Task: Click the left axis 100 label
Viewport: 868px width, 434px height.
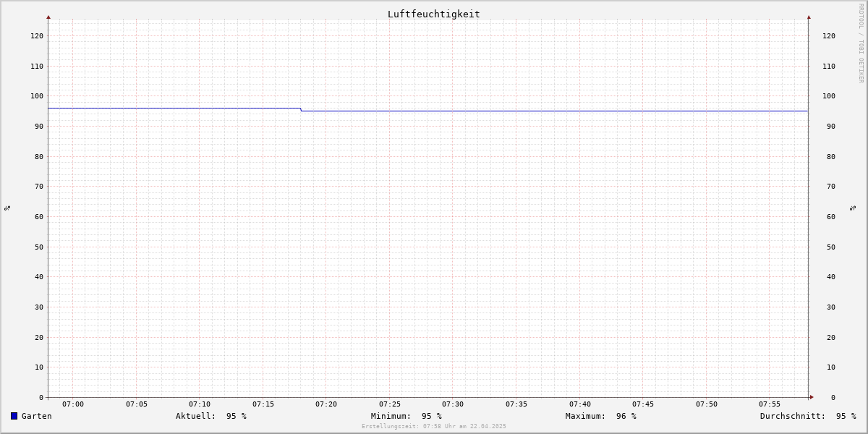Action: (37, 96)
